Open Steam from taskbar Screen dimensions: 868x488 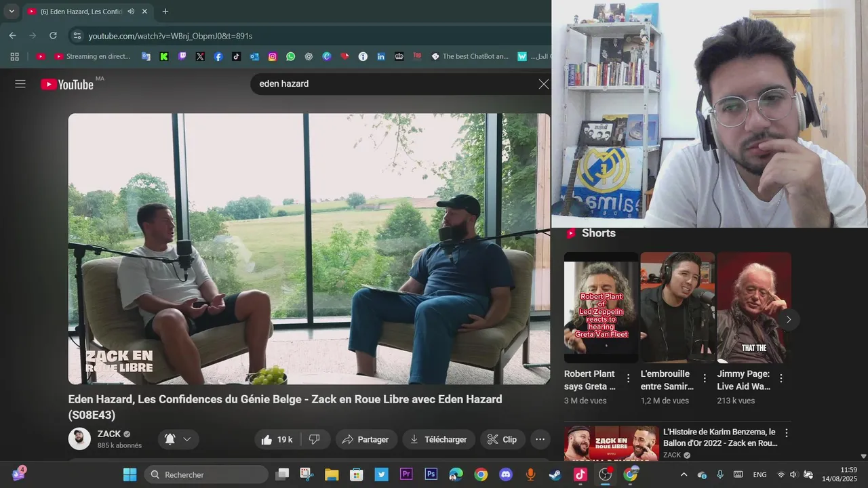(555, 474)
